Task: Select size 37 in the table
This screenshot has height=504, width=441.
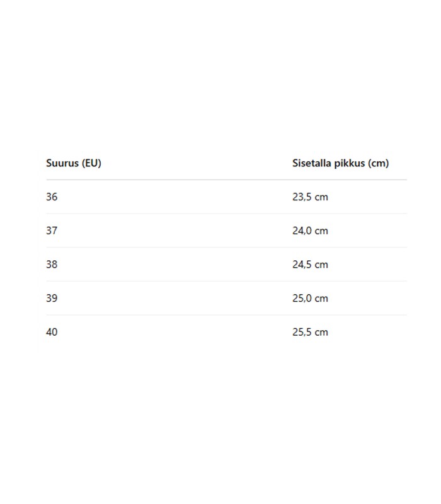Action: pyautogui.click(x=52, y=231)
